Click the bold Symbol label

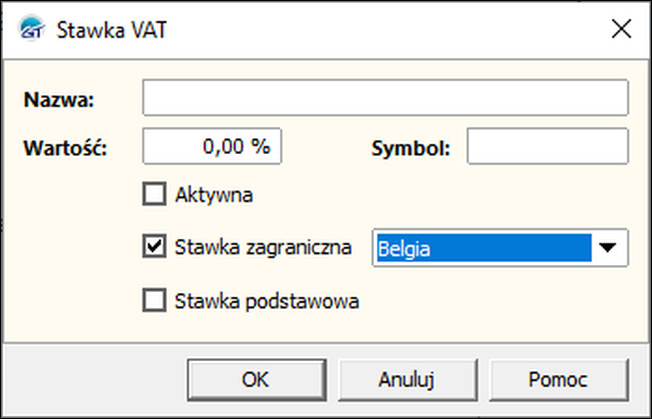coord(411,148)
